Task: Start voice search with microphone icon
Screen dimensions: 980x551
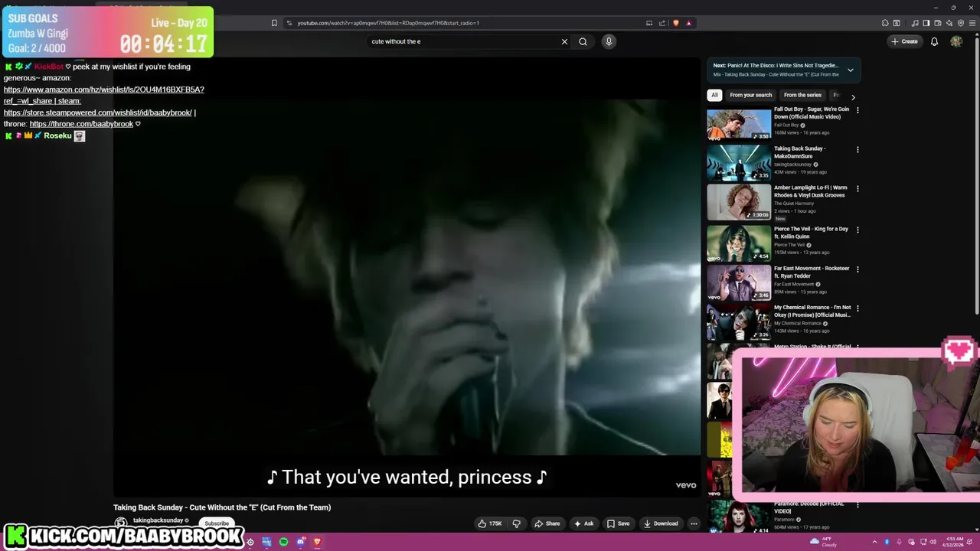Action: coord(609,41)
